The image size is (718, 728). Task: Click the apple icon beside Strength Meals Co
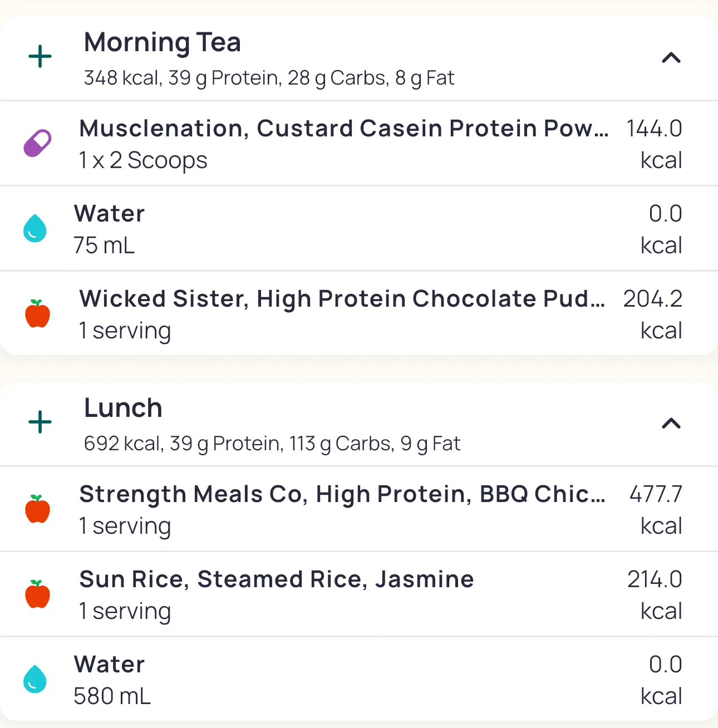click(x=37, y=509)
